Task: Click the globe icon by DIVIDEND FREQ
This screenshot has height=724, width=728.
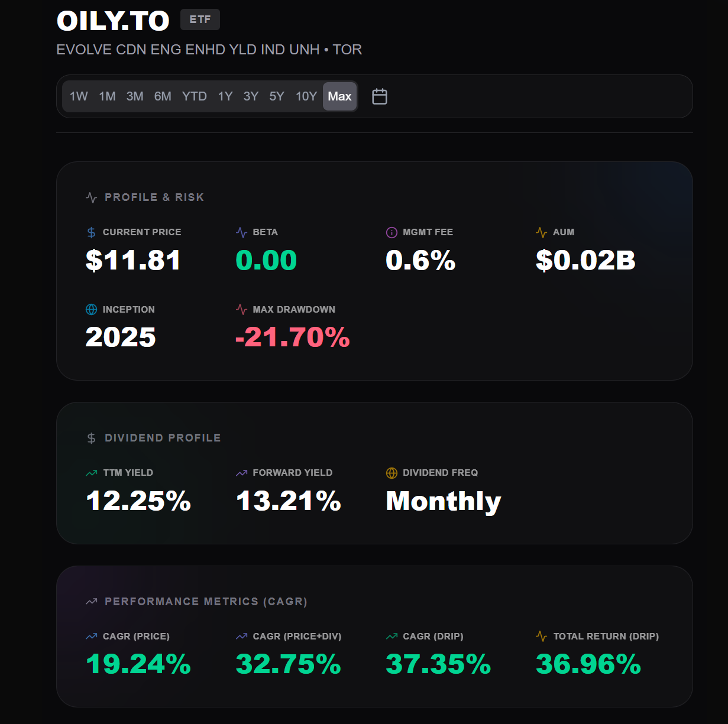Action: [391, 473]
